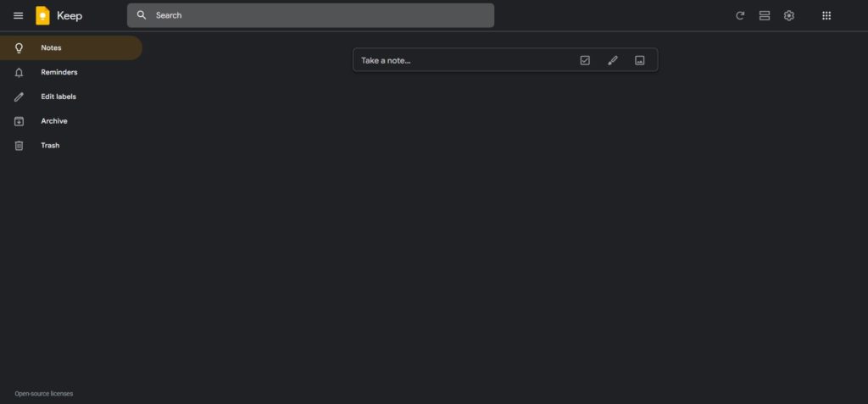868x404 pixels.
Task: Open the Google apps grid icon
Action: (x=826, y=15)
